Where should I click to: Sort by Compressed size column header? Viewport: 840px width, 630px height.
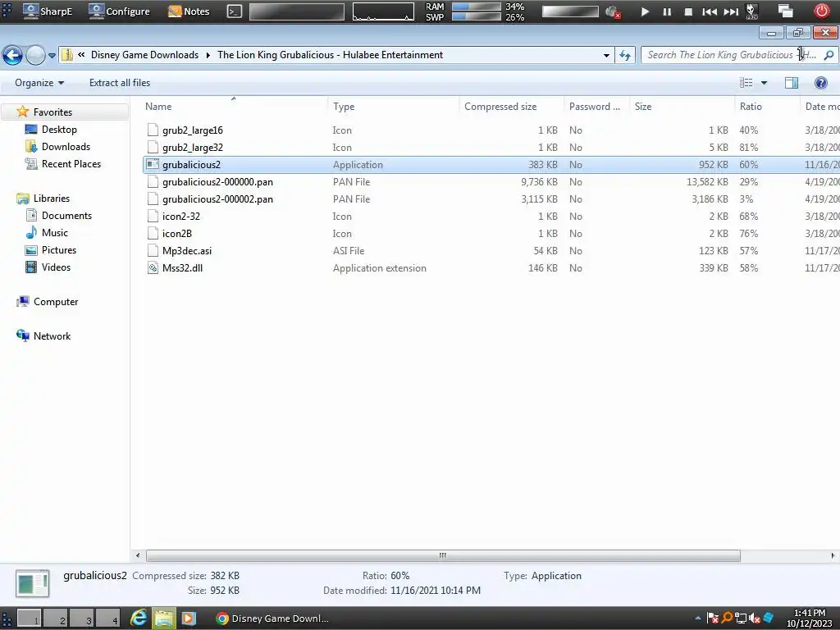click(x=511, y=107)
